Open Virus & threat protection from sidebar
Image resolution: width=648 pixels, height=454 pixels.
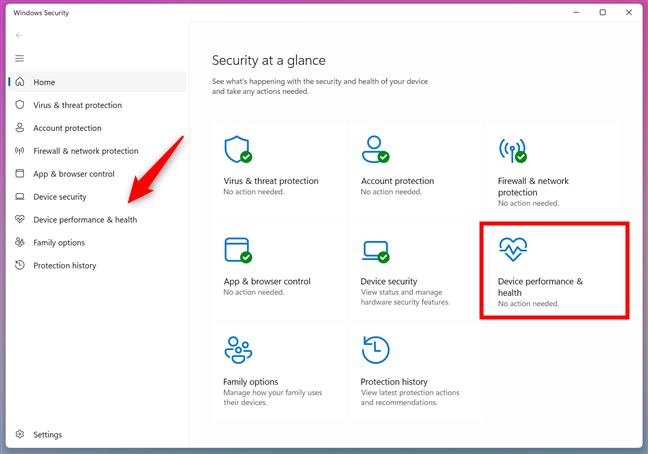(x=98, y=105)
